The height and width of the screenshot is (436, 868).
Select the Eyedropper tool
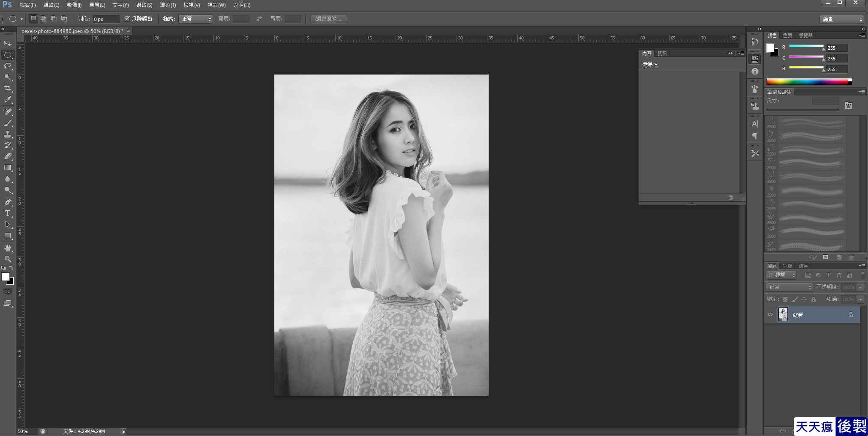coord(8,99)
